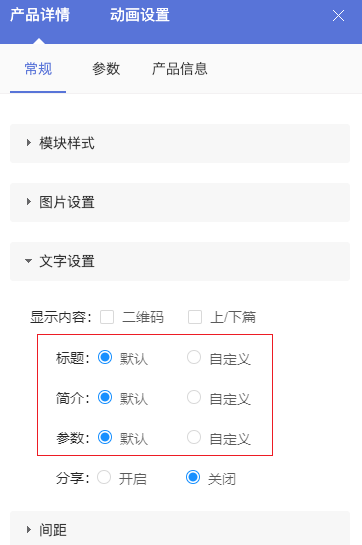Open the 产品详情 header tab
Image resolution: width=362 pixels, height=545 pixels.
[40, 16]
